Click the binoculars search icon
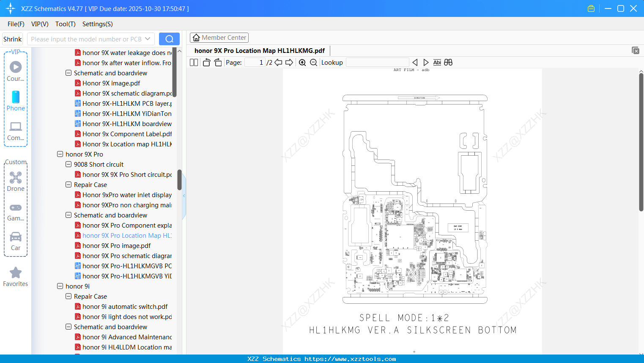 pos(448,63)
